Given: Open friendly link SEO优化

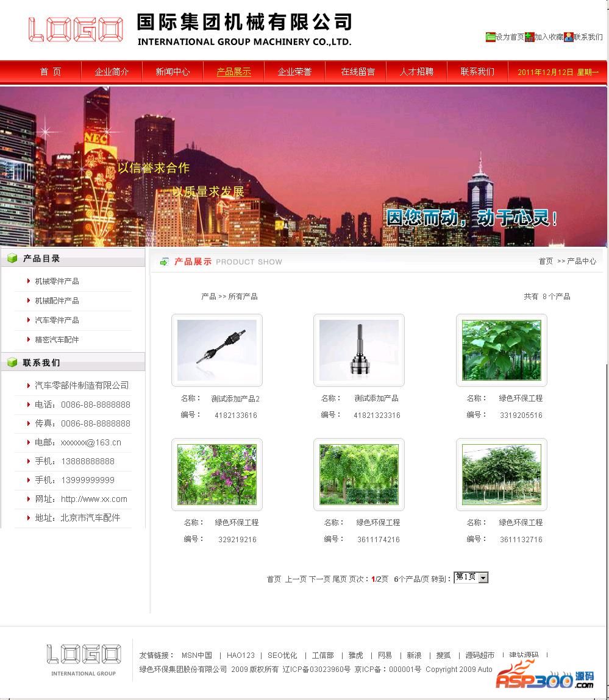Looking at the screenshot, I should tap(282, 656).
